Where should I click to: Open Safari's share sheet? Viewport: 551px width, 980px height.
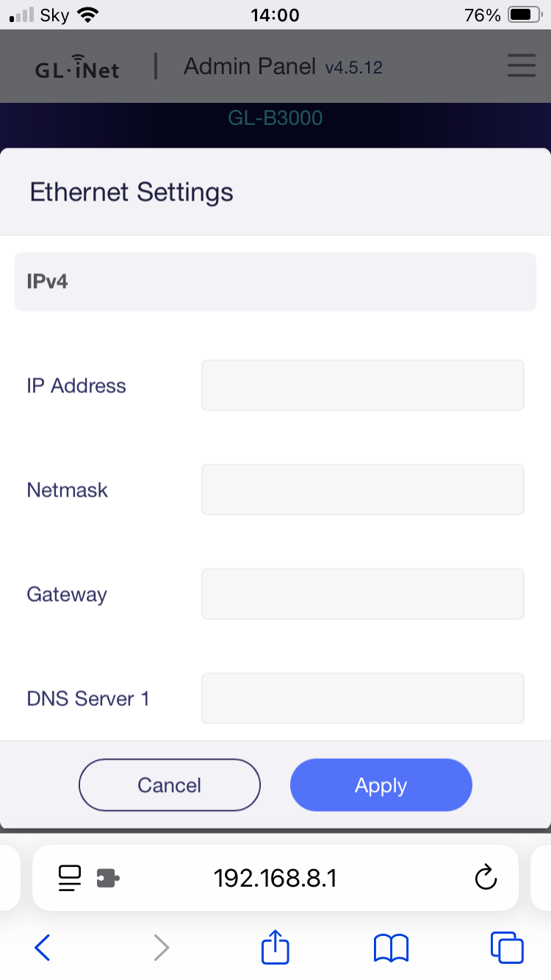click(x=275, y=948)
